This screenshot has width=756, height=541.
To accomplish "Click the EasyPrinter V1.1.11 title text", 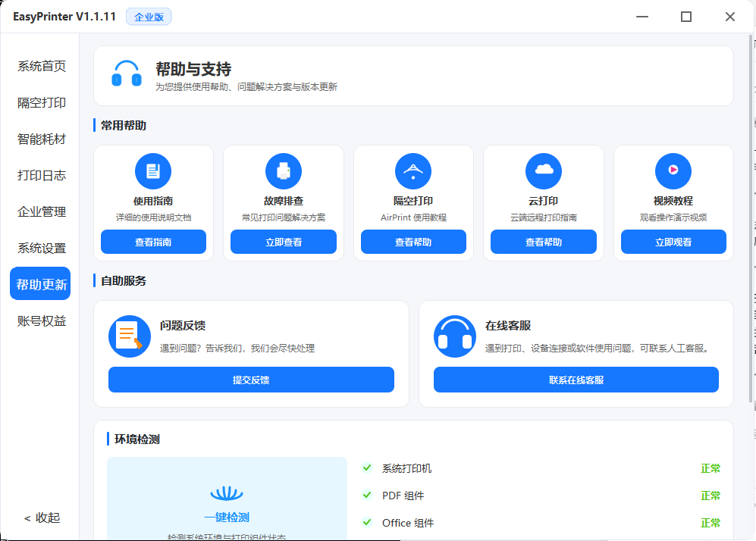I will coord(64,17).
